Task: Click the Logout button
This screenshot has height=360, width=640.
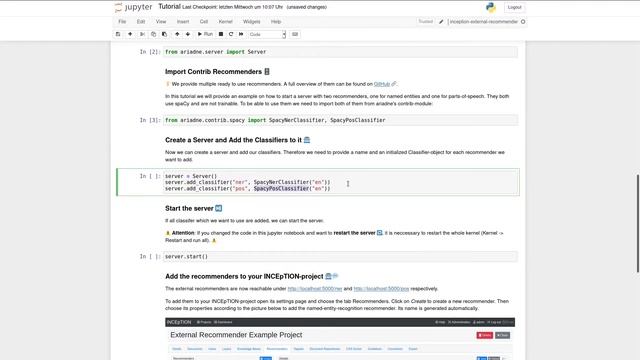Action: [x=514, y=7]
